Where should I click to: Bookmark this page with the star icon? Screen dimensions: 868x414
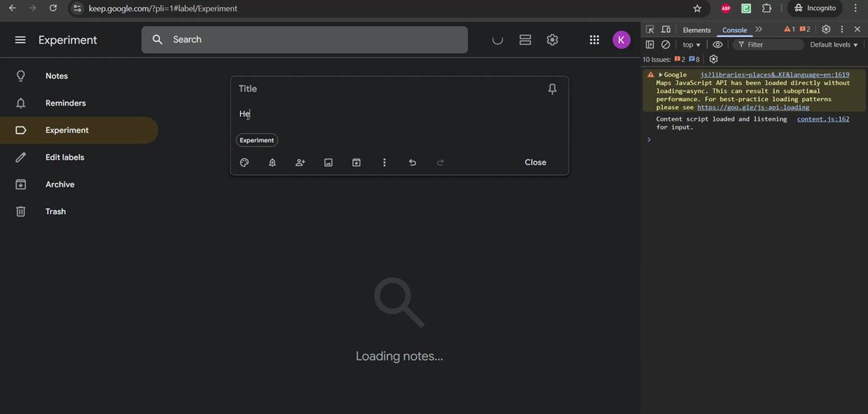pyautogui.click(x=697, y=9)
